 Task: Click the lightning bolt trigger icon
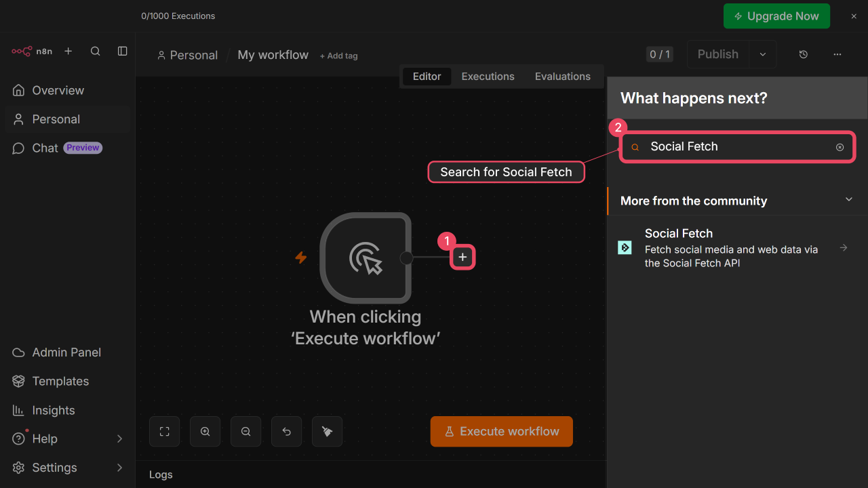300,258
